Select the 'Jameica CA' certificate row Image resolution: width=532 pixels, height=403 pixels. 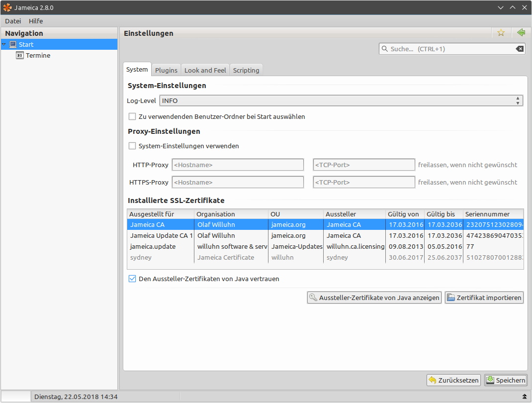[x=325, y=225]
